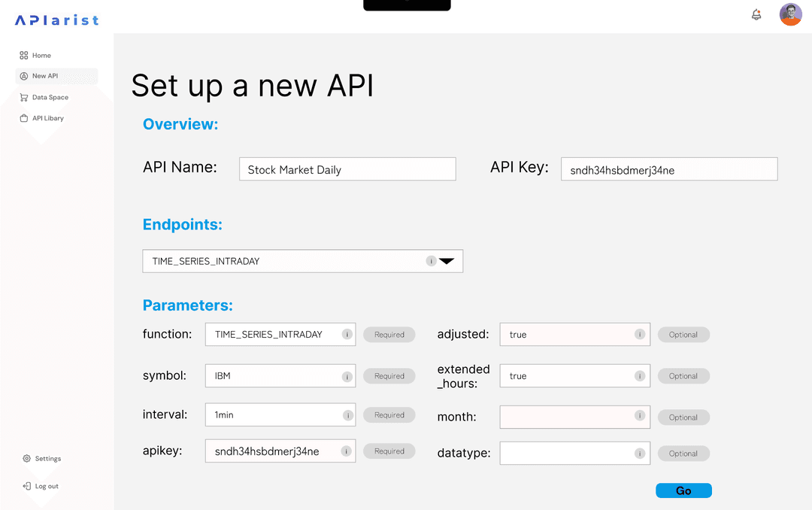The width and height of the screenshot is (812, 510).
Task: Click info icon in extended_hours field
Action: 640,376
